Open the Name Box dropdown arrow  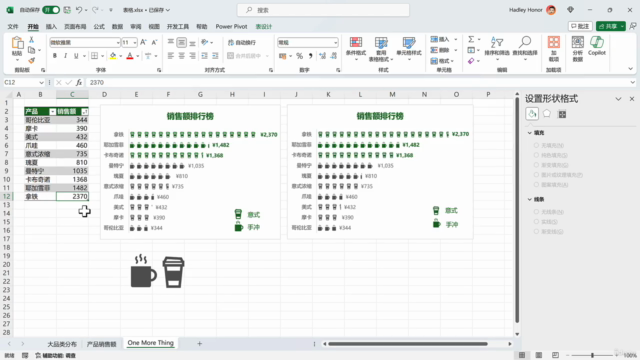[x=41, y=82]
